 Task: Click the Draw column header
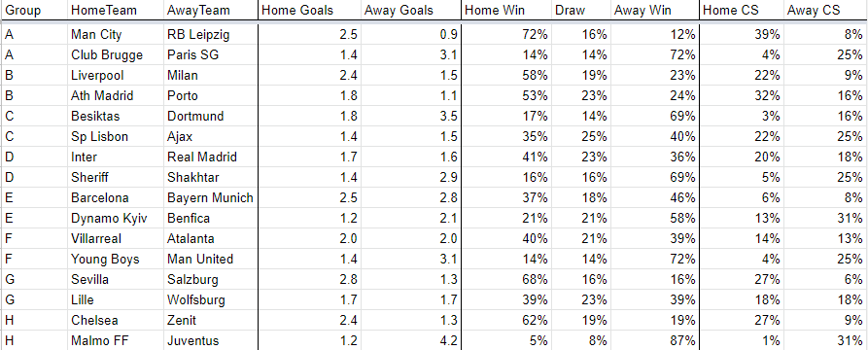(580, 10)
